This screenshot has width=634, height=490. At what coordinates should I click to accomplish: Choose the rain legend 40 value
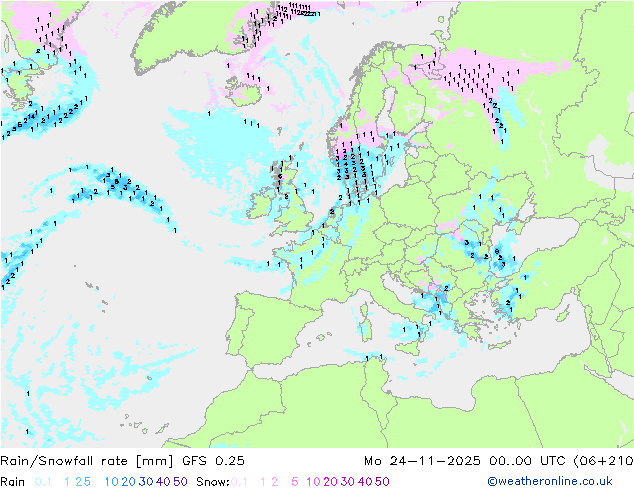tap(163, 482)
